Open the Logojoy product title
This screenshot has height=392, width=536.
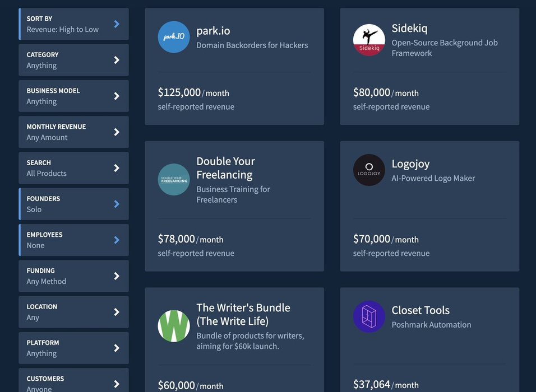click(x=410, y=164)
